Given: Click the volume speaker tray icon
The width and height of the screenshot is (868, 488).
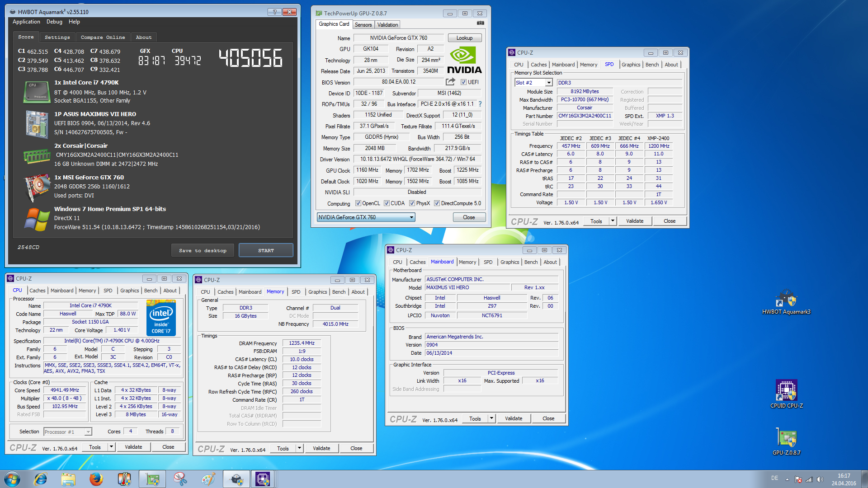Looking at the screenshot, I should point(820,479).
